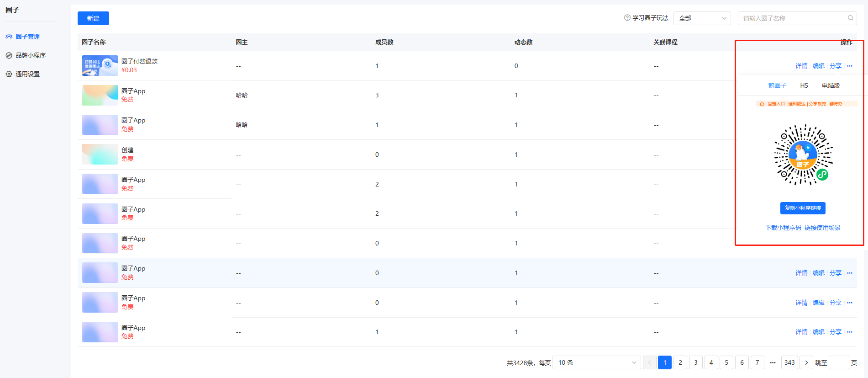Click the 圈子付费退款 circle name
Screen dimensions: 868x378
pos(139,61)
